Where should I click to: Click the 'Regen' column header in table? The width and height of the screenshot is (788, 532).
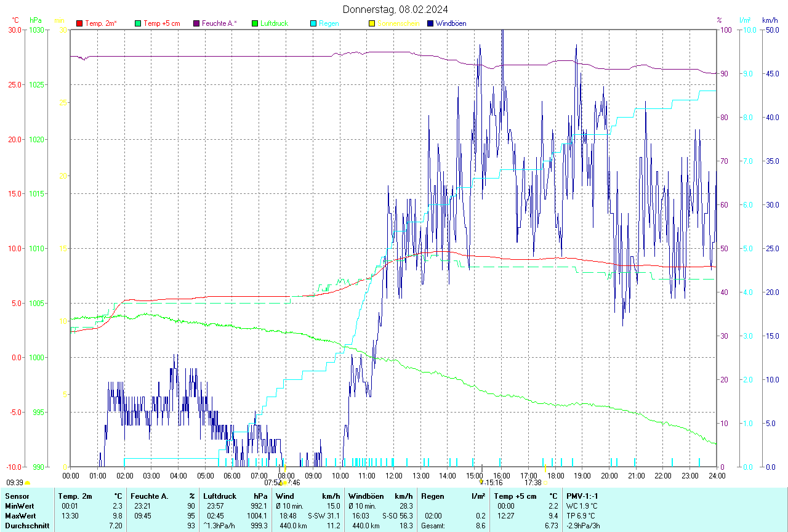coord(433,496)
